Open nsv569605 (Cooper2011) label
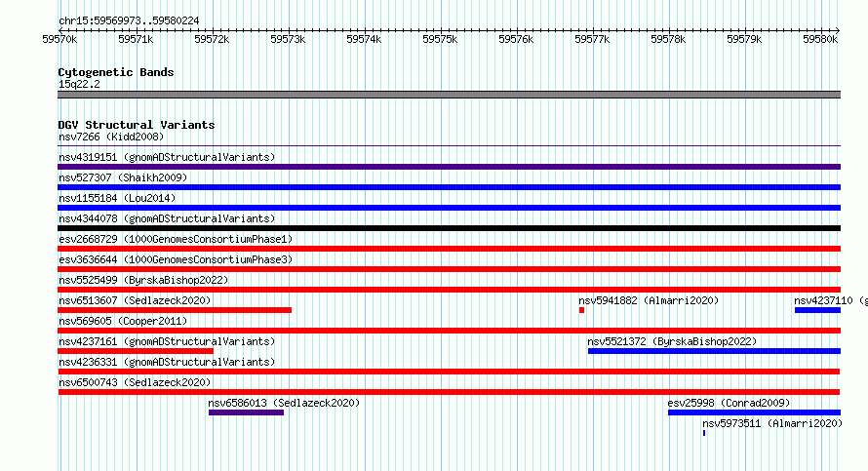The image size is (868, 471). pos(123,321)
